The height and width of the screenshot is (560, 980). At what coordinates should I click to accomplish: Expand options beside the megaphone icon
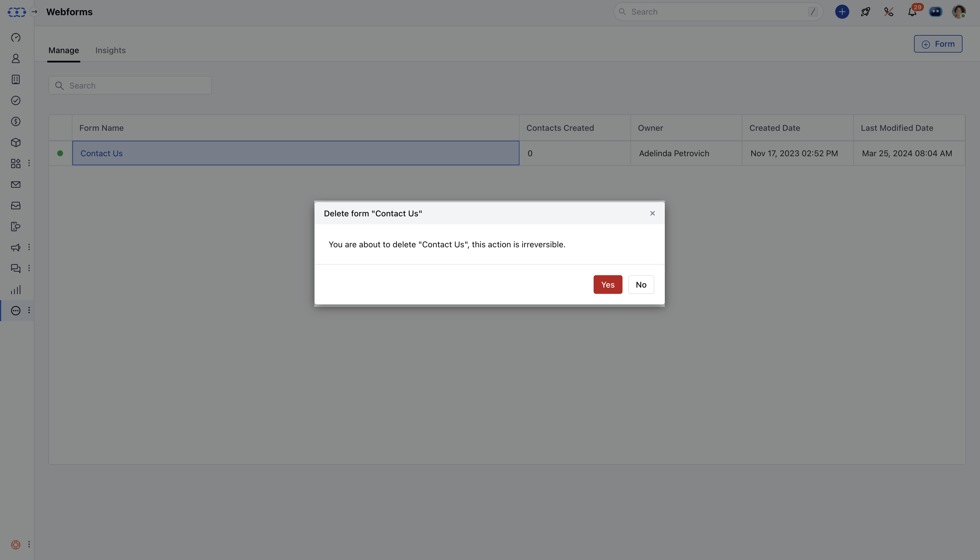click(29, 247)
